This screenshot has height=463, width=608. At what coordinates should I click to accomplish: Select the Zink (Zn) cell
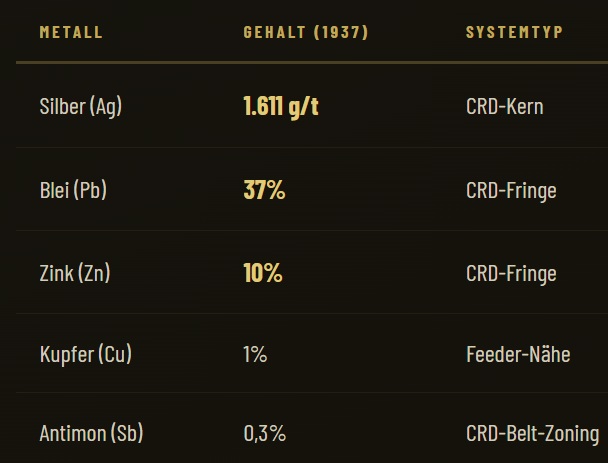pos(74,273)
